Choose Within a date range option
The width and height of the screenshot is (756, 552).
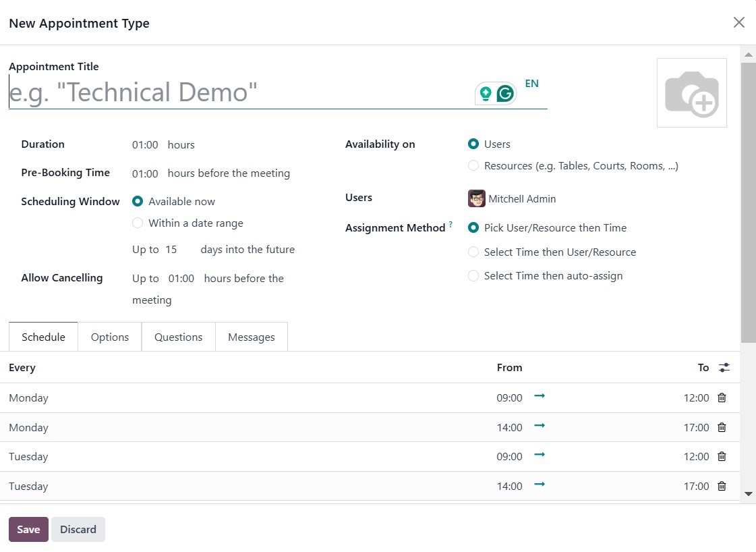tap(138, 223)
